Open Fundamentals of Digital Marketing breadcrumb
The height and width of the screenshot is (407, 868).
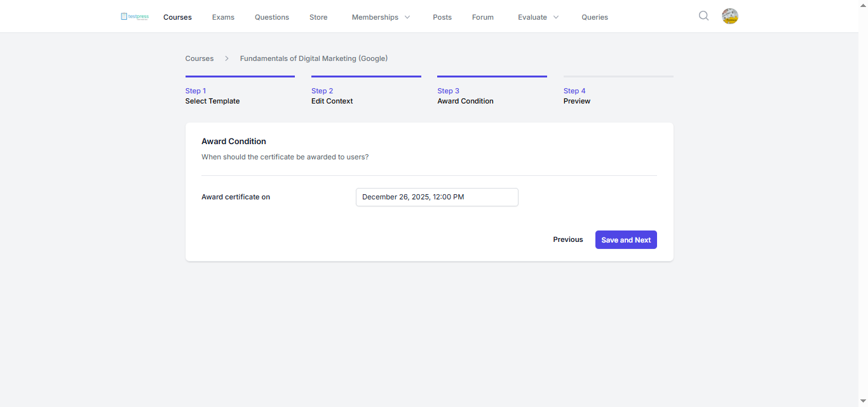pyautogui.click(x=314, y=58)
